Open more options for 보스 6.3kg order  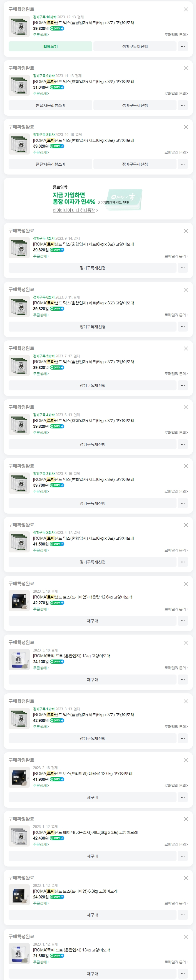(x=183, y=915)
